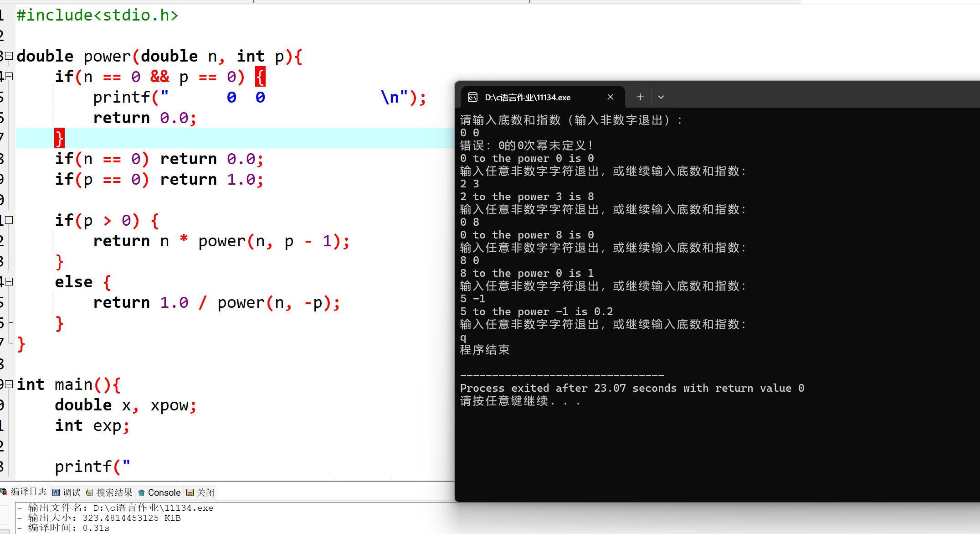This screenshot has width=980, height=534.
Task: Collapse the power function fold marker
Action: pyautogui.click(x=9, y=56)
